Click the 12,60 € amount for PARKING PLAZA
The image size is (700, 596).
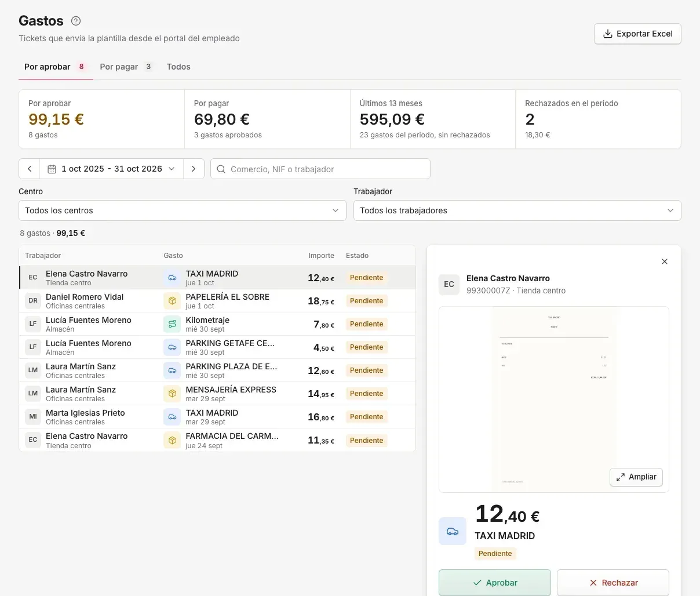coord(321,370)
